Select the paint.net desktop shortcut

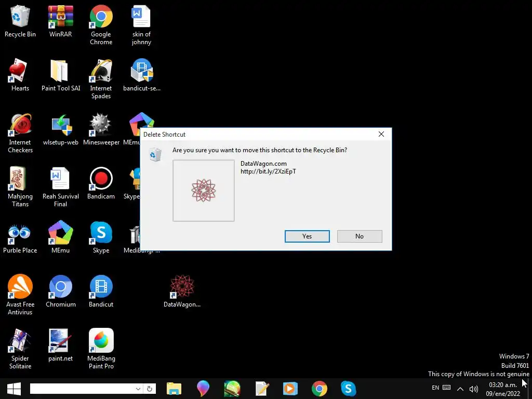point(60,345)
